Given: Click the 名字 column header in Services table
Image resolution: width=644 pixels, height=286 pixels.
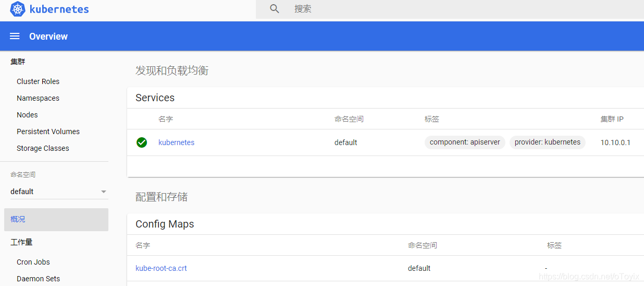Looking at the screenshot, I should pyautogui.click(x=166, y=119).
